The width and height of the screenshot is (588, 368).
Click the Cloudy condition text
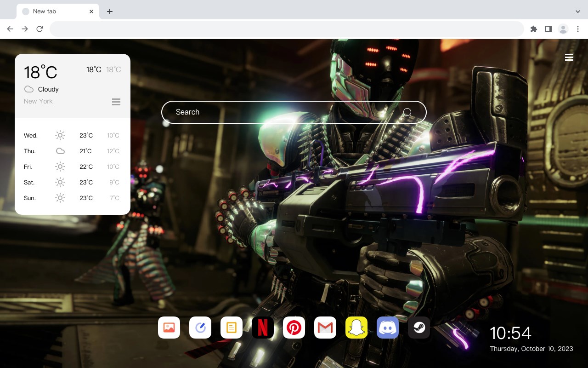tap(48, 89)
